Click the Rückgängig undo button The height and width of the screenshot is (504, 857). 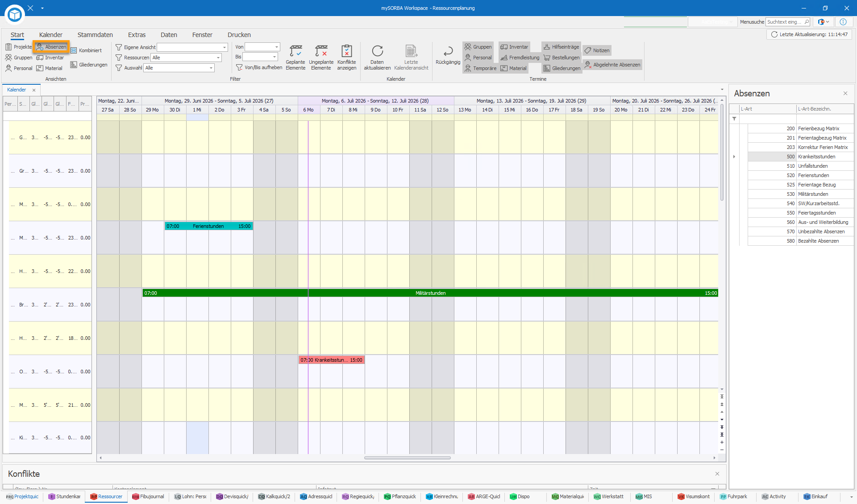448,55
